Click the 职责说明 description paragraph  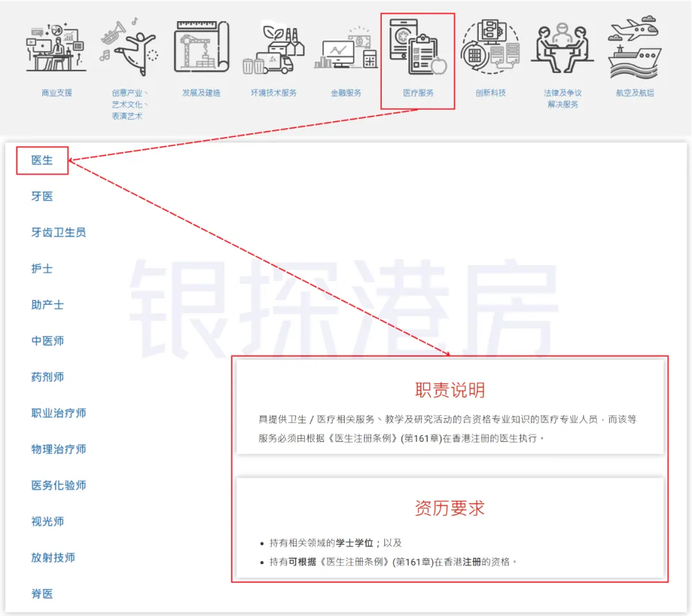[x=447, y=428]
